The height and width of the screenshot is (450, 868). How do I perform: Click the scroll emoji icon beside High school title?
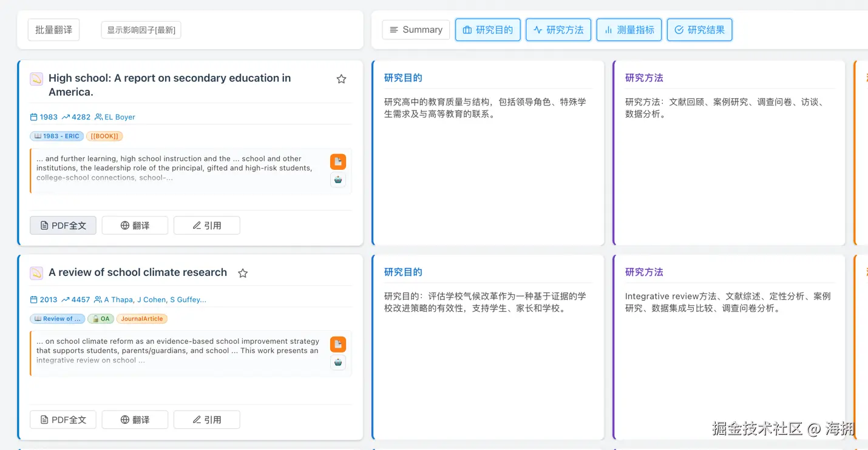[x=36, y=79]
